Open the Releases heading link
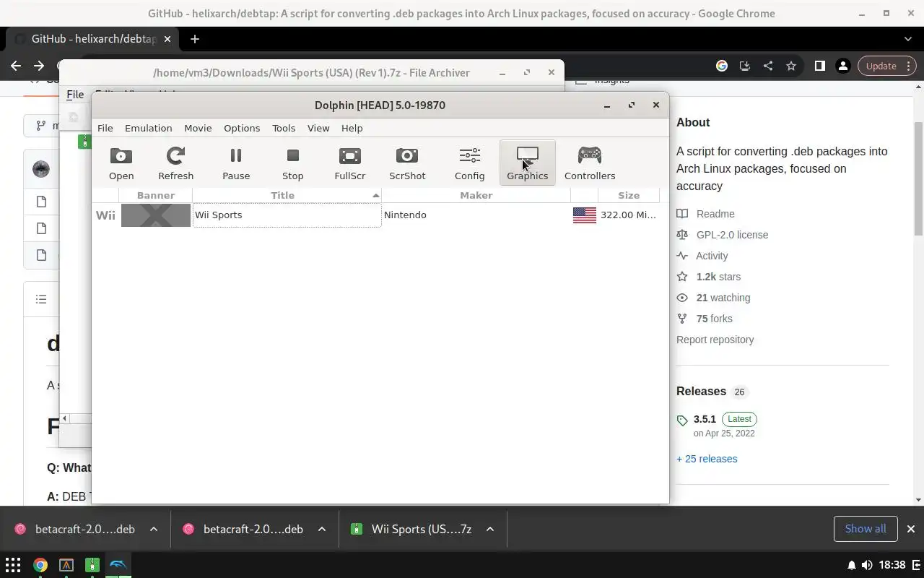Image resolution: width=924 pixels, height=578 pixels. [x=701, y=391]
